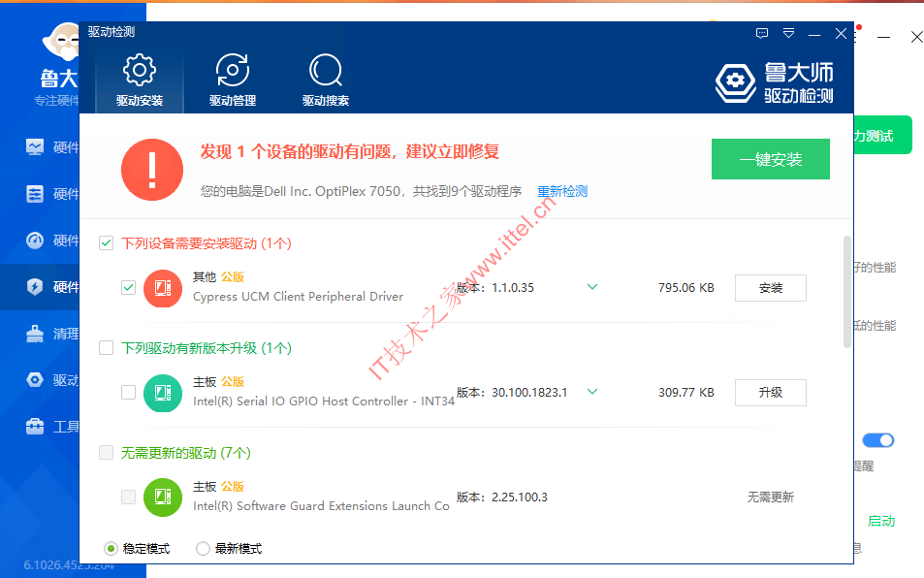This screenshot has width=924, height=578.
Task: Click the 重新检测 link
Action: (562, 192)
